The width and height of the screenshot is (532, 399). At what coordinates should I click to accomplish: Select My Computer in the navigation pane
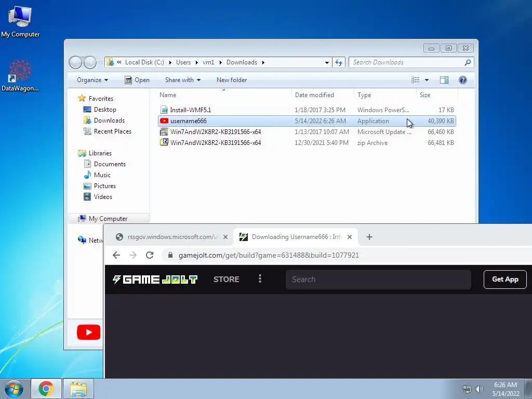[x=109, y=219]
